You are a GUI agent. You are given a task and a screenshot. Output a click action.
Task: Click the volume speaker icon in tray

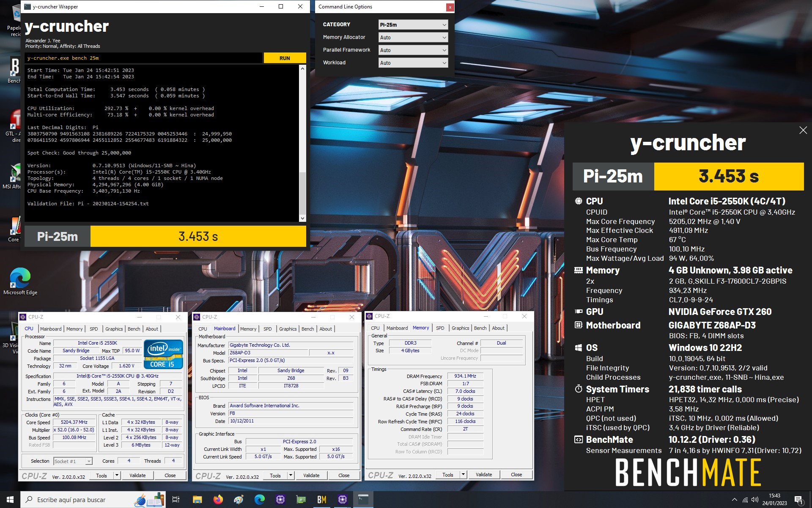point(755,500)
